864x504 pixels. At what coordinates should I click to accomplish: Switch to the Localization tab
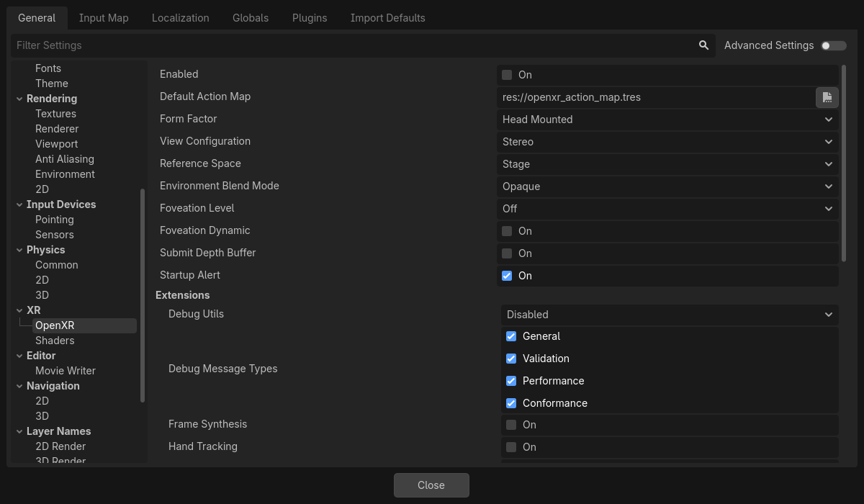(x=180, y=17)
